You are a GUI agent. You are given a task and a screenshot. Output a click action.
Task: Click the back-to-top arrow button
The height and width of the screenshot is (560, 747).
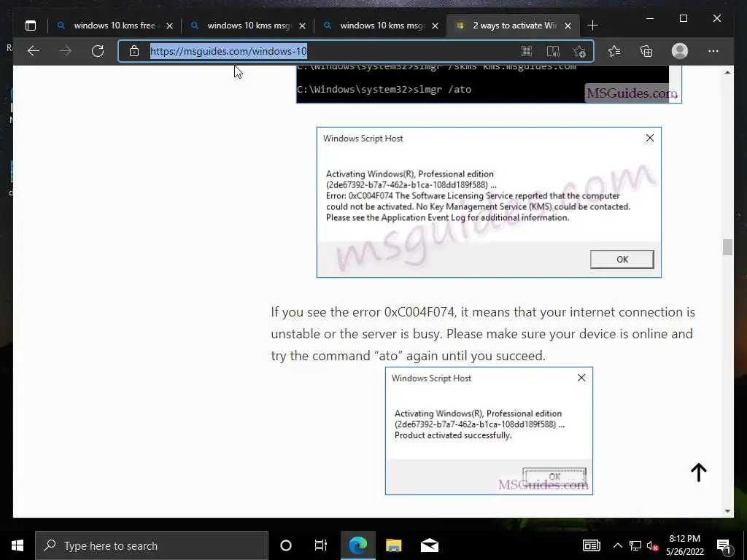tap(699, 472)
